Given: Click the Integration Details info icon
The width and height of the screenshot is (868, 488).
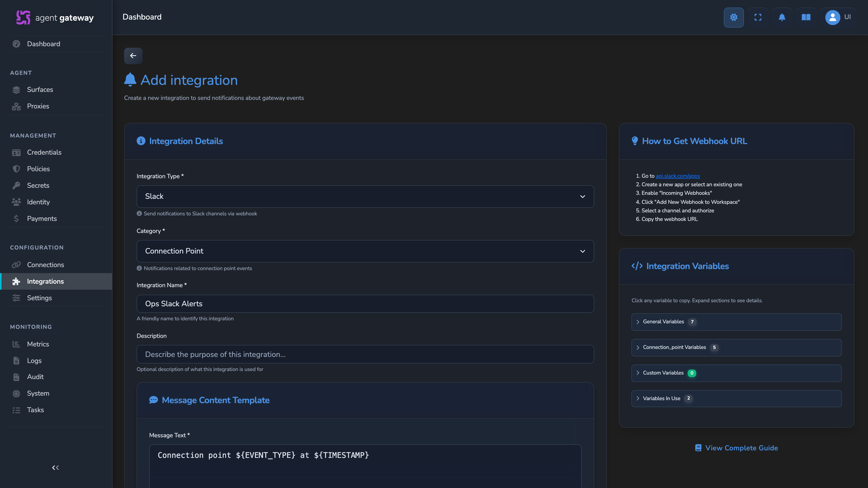Looking at the screenshot, I should (x=141, y=141).
